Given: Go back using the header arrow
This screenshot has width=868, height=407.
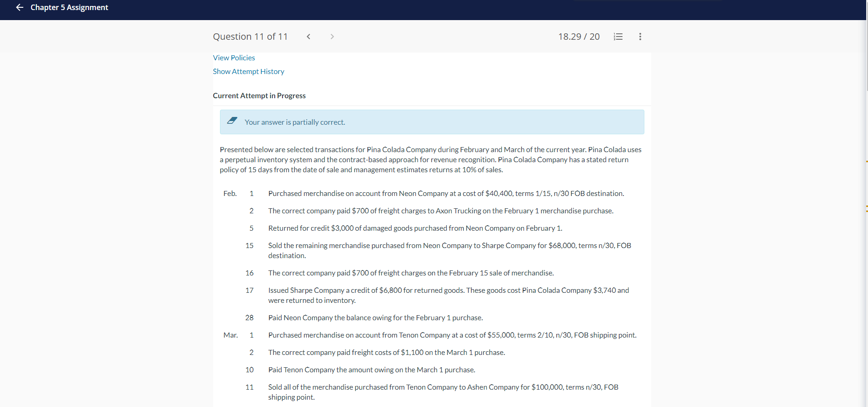Looking at the screenshot, I should (20, 7).
